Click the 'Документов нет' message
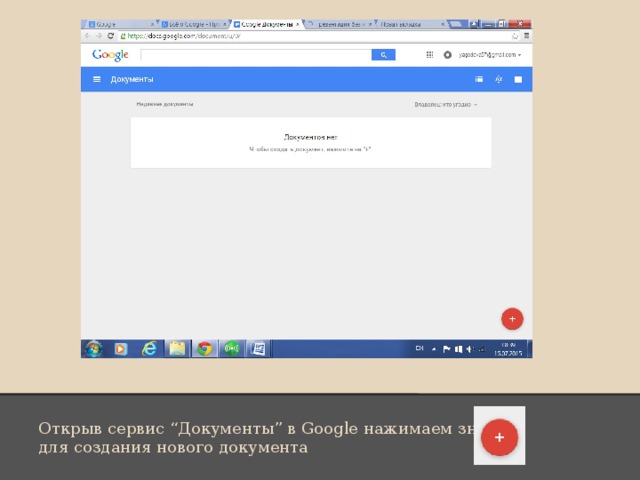Image resolution: width=640 pixels, height=480 pixels. click(311, 137)
